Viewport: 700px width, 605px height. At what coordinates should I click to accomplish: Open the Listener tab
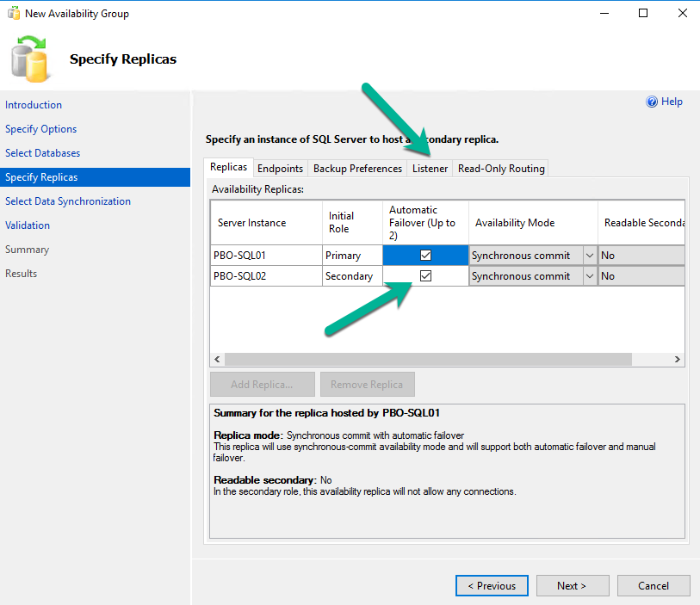coord(430,168)
